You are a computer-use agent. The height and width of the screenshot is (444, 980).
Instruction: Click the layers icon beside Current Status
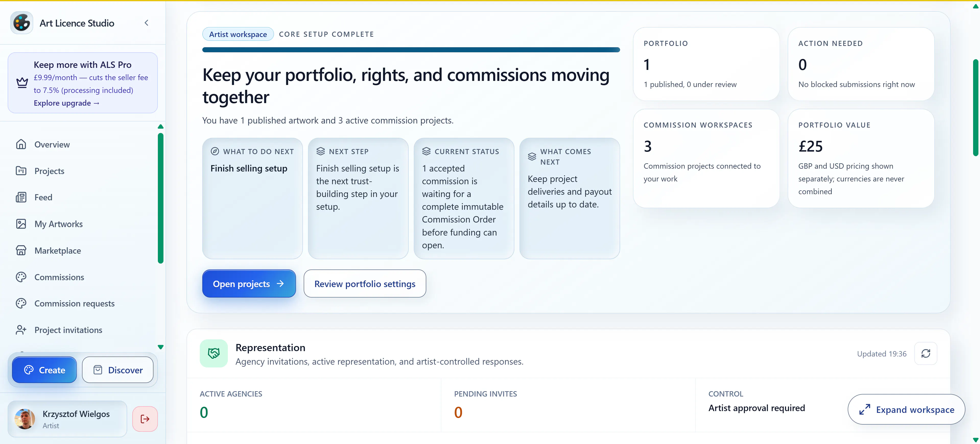(426, 151)
